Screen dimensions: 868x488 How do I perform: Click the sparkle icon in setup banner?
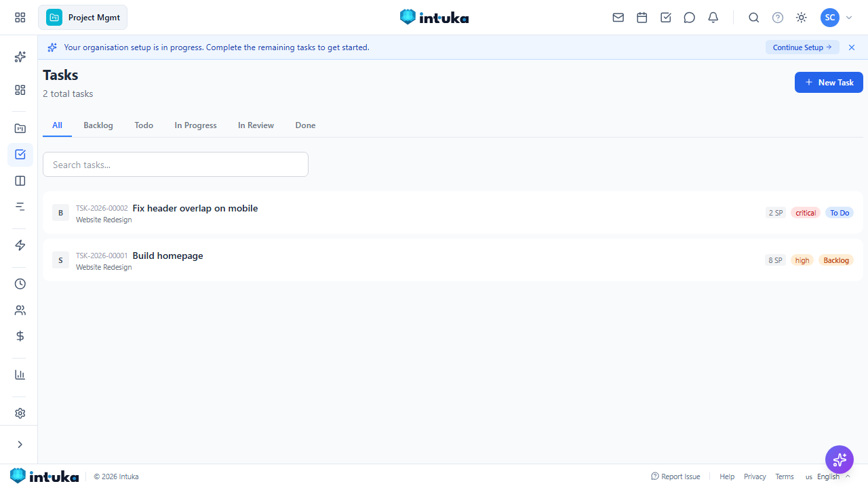(x=52, y=47)
